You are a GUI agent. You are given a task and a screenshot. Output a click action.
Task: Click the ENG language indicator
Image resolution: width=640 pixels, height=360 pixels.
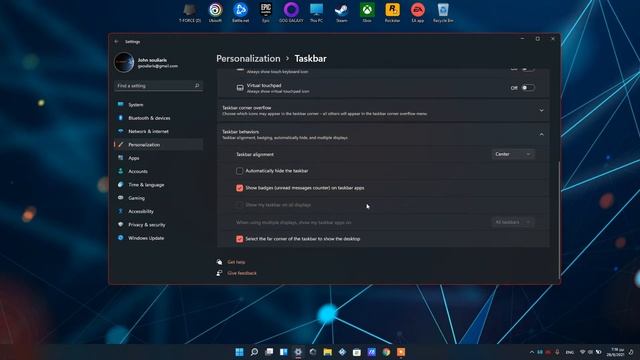click(x=570, y=352)
